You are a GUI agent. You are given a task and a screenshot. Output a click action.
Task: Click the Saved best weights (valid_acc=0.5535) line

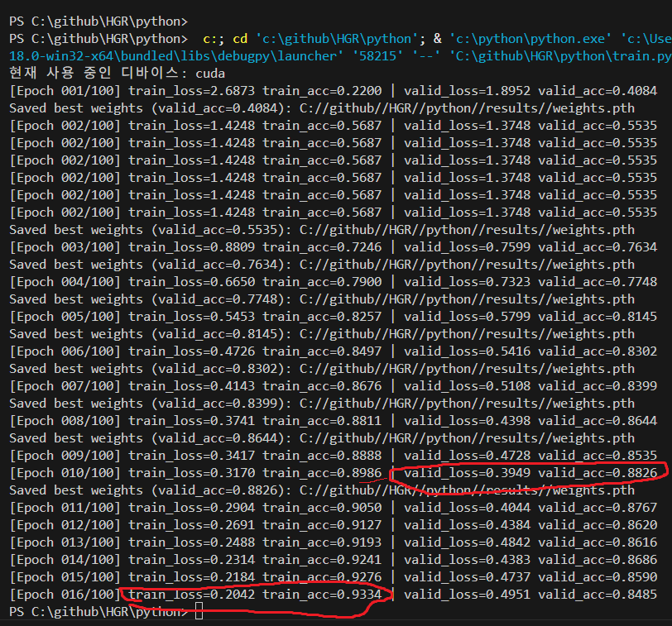click(322, 230)
